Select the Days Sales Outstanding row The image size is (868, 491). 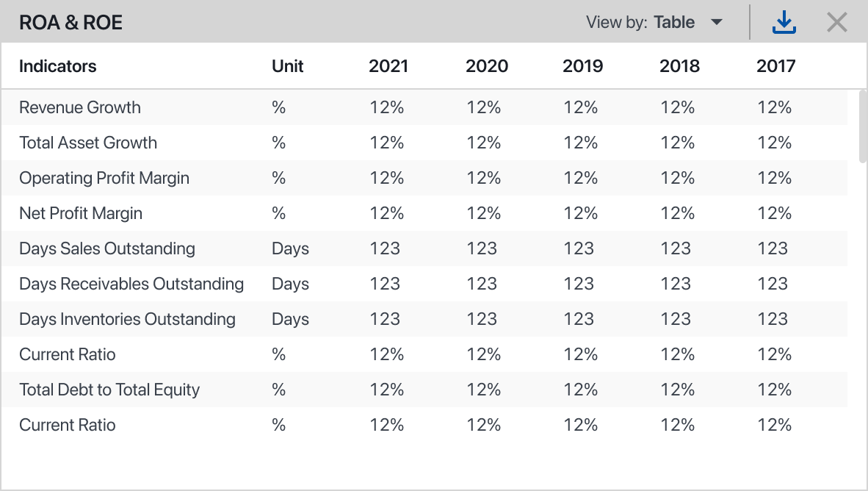click(107, 248)
